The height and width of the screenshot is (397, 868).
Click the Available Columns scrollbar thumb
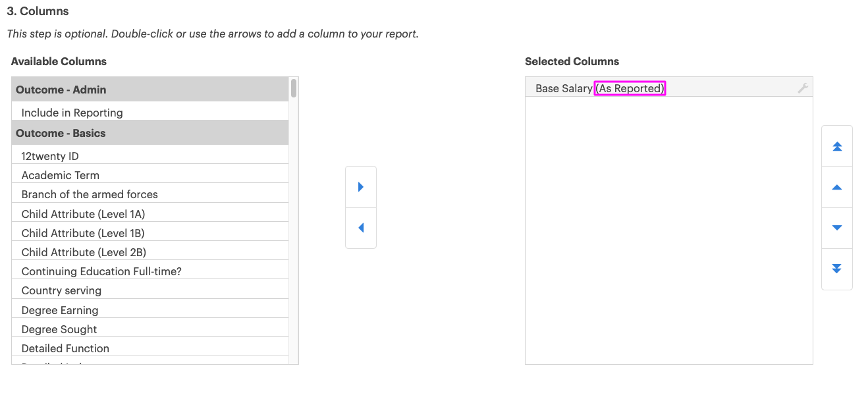pyautogui.click(x=294, y=88)
